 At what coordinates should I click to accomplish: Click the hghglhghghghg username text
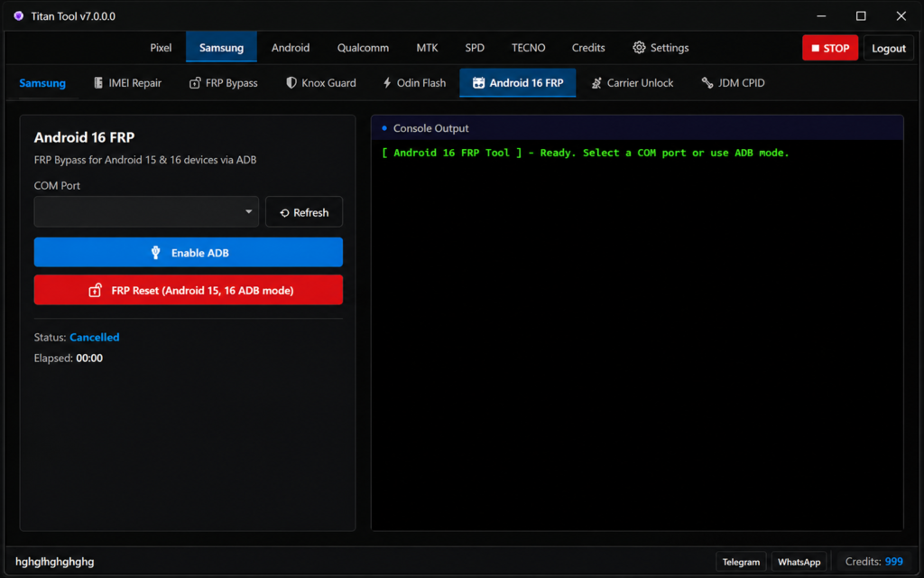(55, 562)
